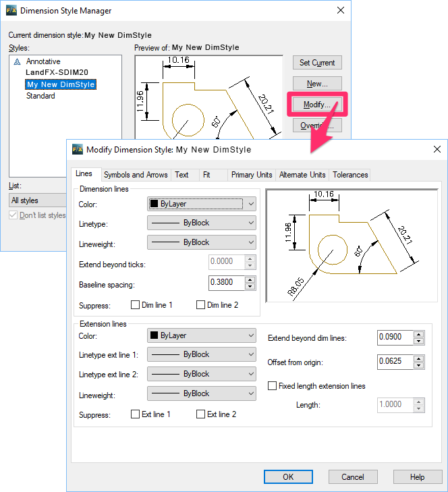Enable Suppress Ext line 1

tap(135, 414)
